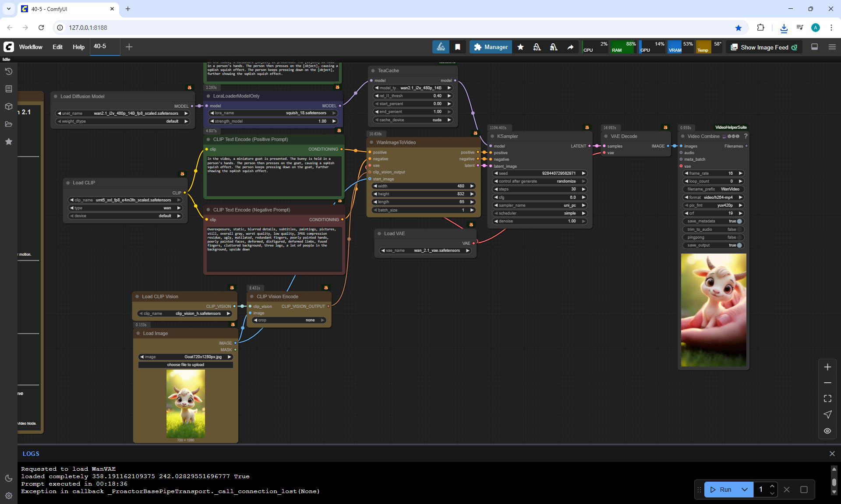Open settings gear in sidebar
The image size is (841, 504).
click(x=9, y=496)
